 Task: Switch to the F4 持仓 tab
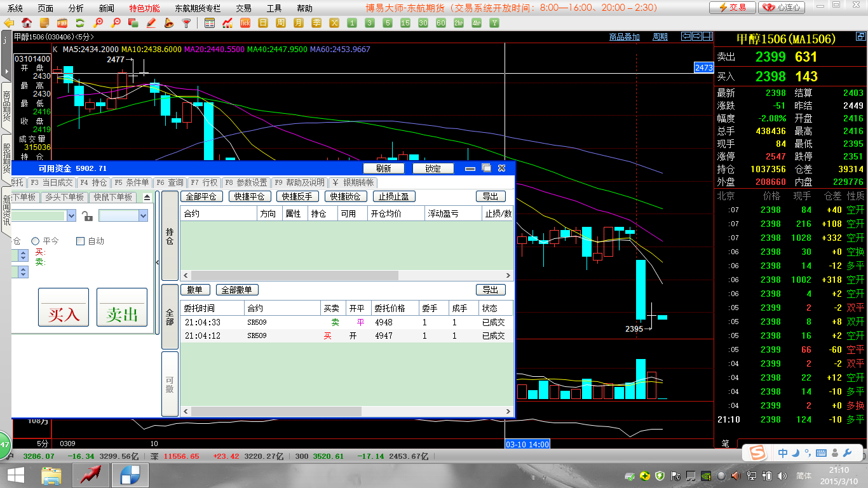93,182
